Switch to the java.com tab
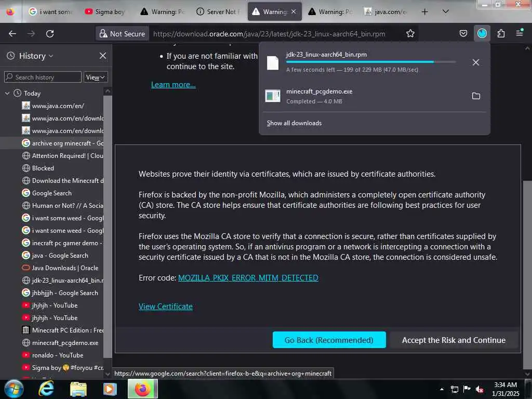 (385, 12)
